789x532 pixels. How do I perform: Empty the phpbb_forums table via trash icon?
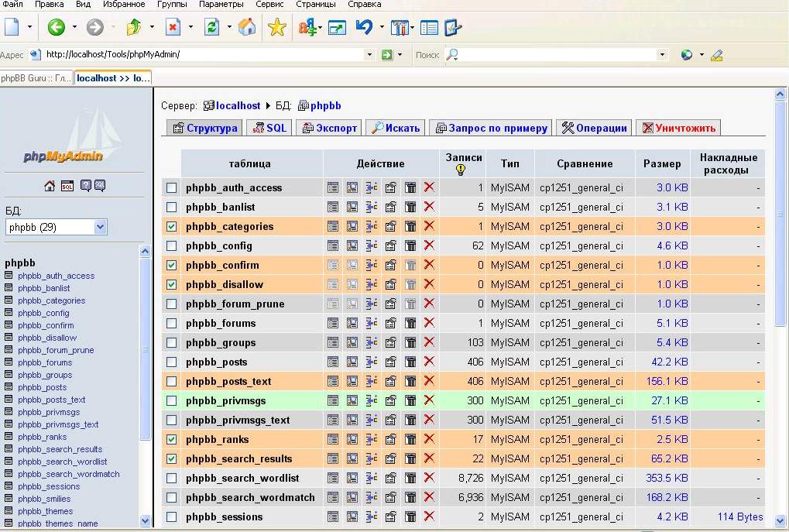point(410,323)
